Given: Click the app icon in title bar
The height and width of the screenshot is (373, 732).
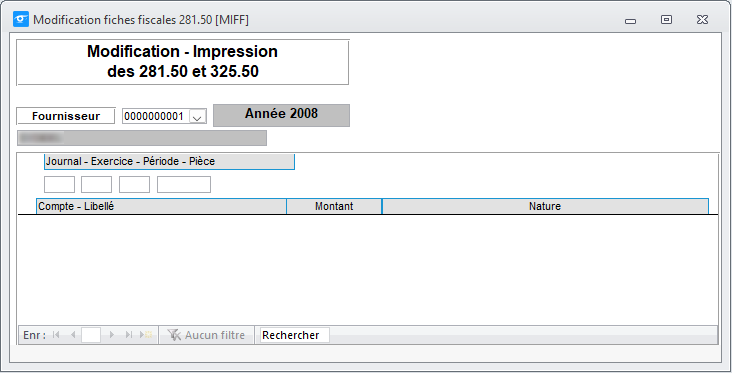Looking at the screenshot, I should pyautogui.click(x=21, y=20).
